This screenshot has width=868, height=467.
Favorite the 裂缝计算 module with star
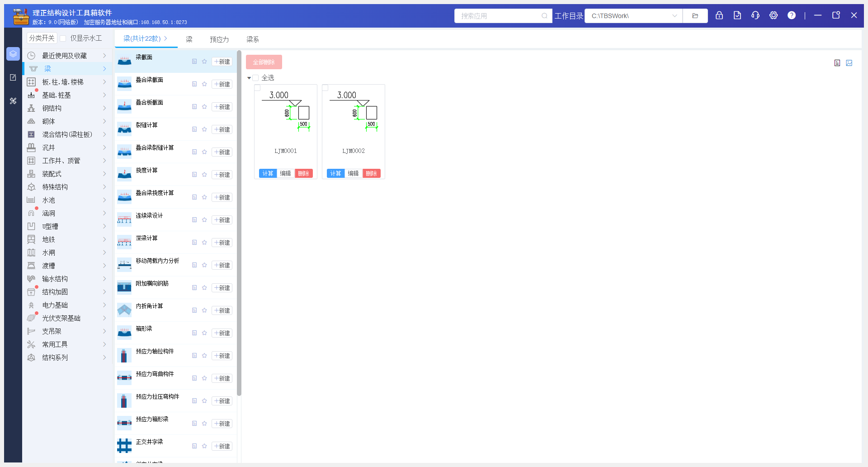coord(204,129)
